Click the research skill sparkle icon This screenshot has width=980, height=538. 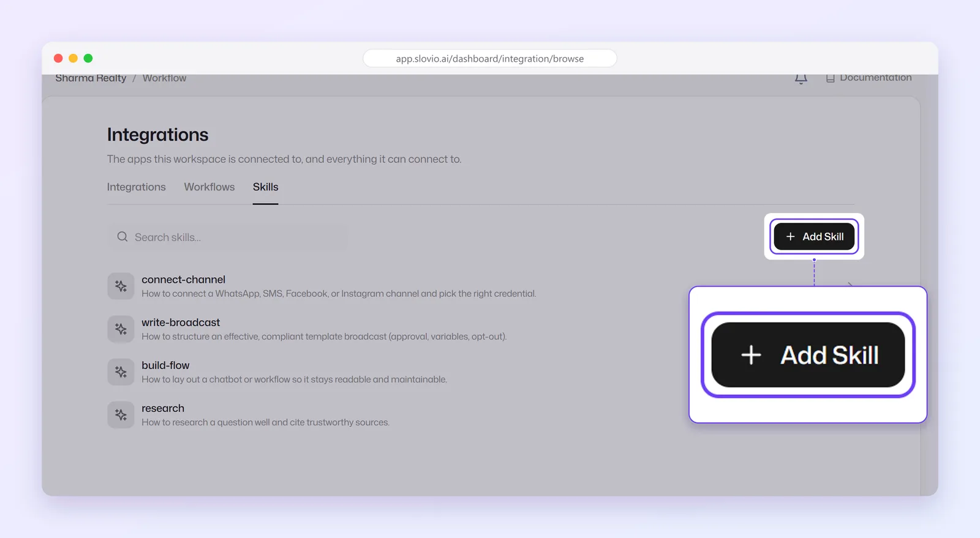tap(121, 414)
